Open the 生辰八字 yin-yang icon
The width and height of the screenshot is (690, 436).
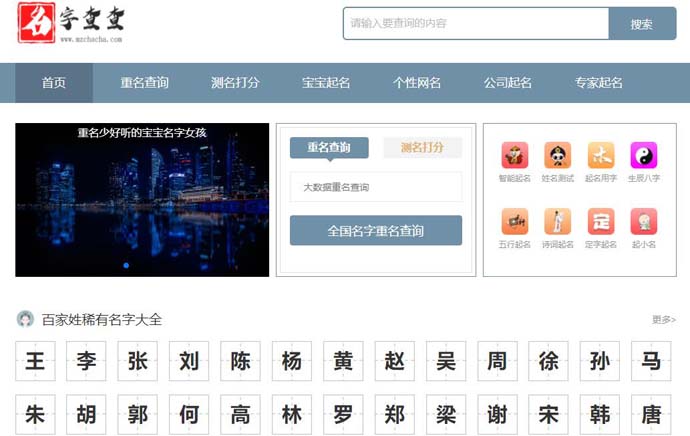pos(644,155)
